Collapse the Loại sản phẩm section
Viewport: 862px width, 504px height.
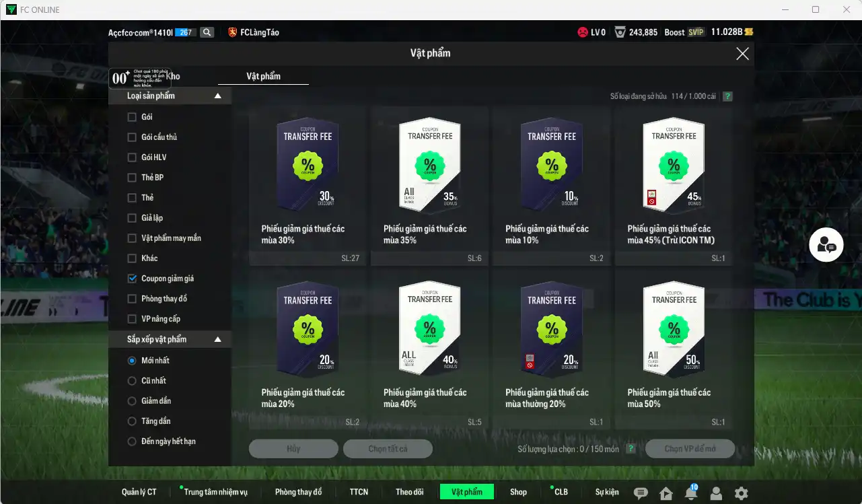(217, 96)
